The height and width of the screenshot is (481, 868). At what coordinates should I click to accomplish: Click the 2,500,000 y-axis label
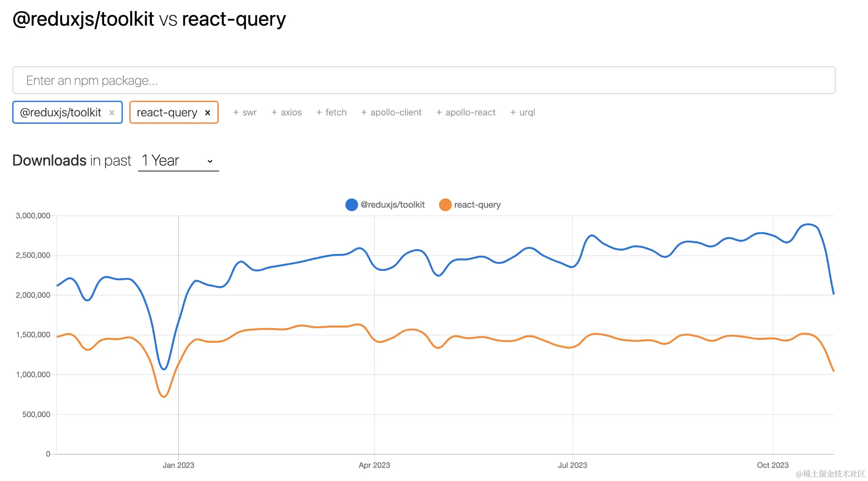click(33, 255)
